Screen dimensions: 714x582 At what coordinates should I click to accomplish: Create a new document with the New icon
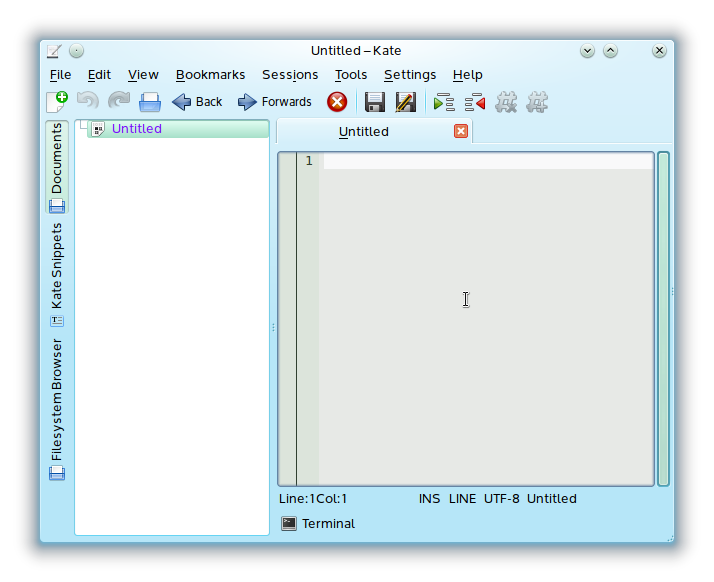click(x=57, y=102)
